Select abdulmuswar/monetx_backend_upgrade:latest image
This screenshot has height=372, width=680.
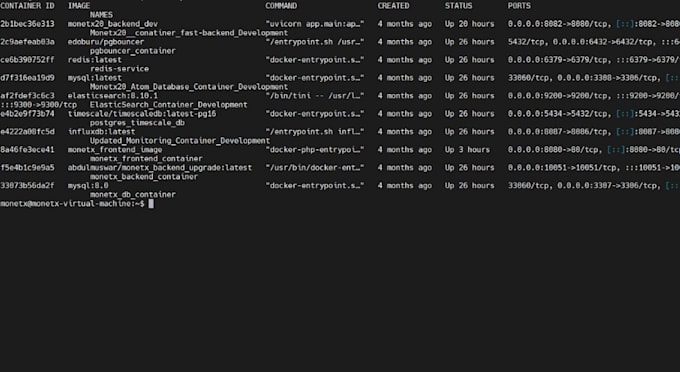[x=160, y=167]
